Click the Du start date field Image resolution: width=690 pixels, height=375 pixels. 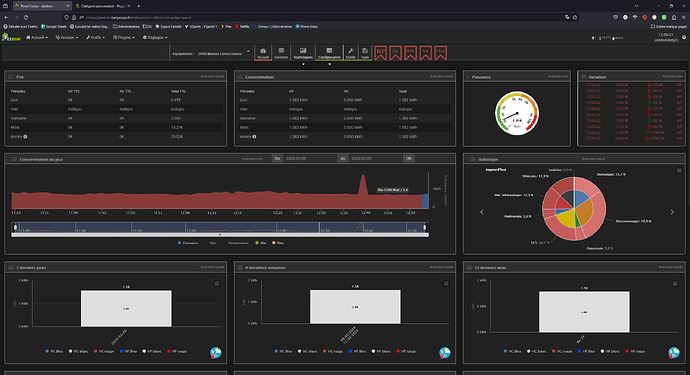point(309,158)
